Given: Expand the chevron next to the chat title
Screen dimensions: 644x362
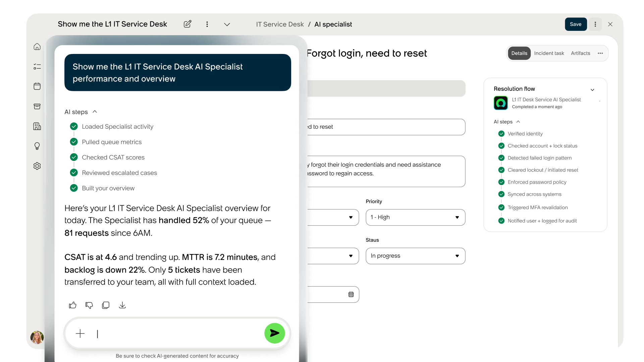Looking at the screenshot, I should 227,24.
